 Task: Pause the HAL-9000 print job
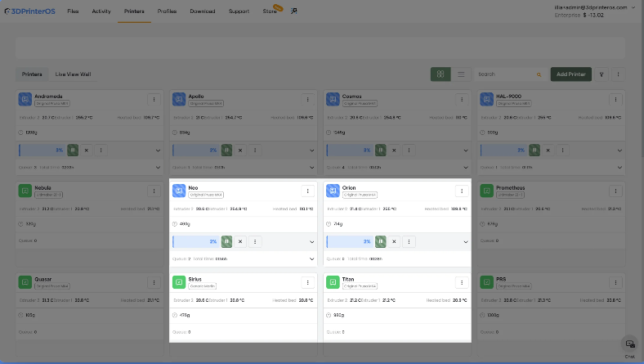(x=534, y=151)
